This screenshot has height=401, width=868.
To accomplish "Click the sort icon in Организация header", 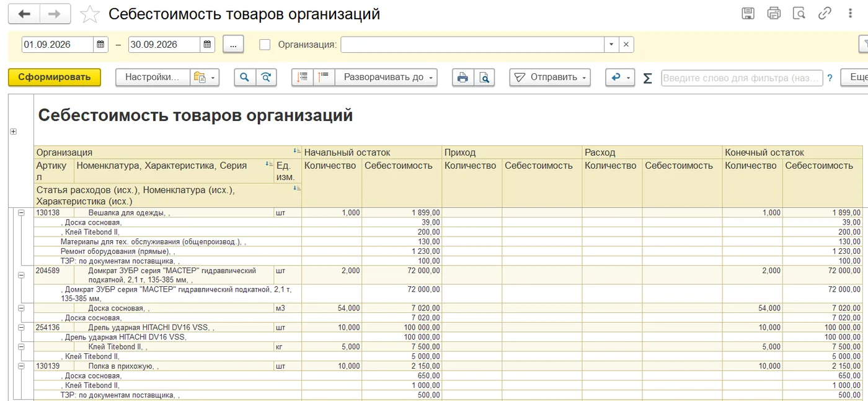I will coord(297,151).
